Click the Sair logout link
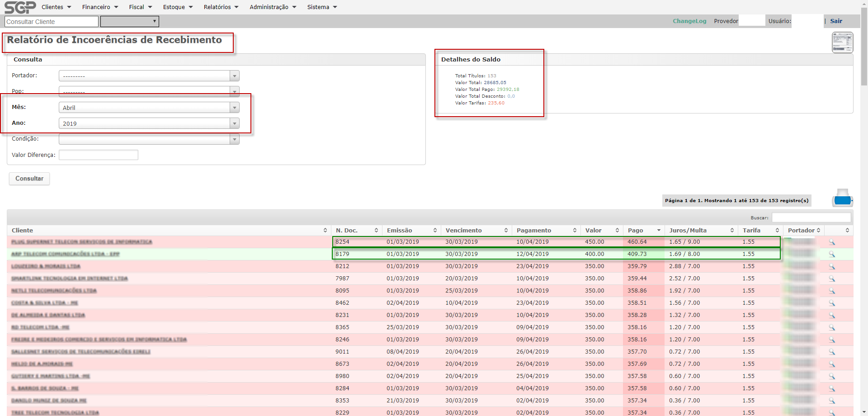This screenshot has width=868, height=416. (x=836, y=21)
